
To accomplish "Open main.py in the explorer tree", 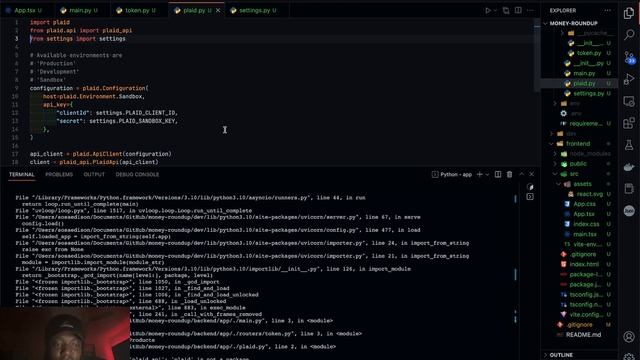I will (x=584, y=73).
